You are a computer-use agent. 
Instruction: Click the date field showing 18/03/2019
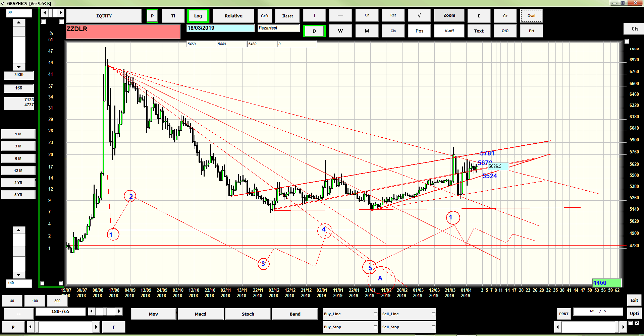tap(220, 28)
